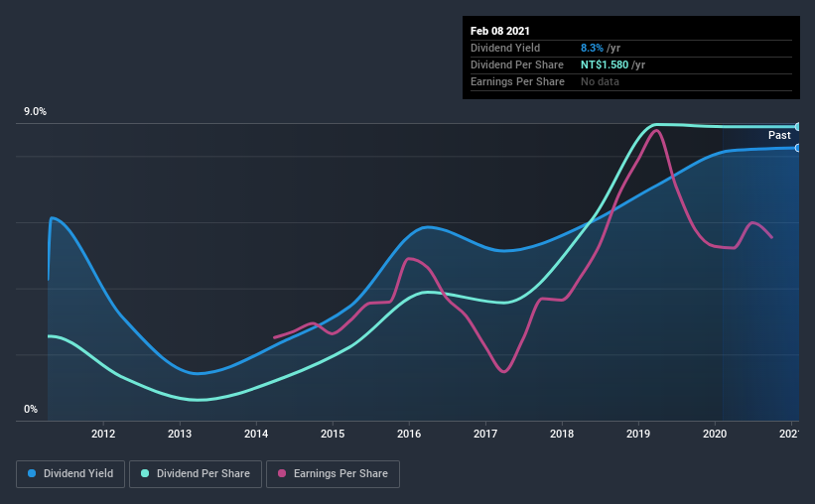The height and width of the screenshot is (504, 815).
Task: Click the 2020 x-axis label
Action: pos(715,434)
